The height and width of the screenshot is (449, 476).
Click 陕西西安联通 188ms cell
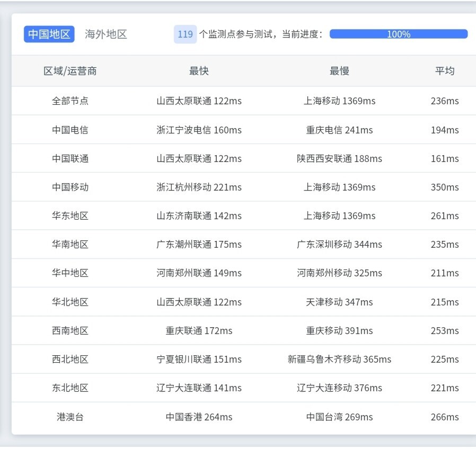[x=339, y=158]
